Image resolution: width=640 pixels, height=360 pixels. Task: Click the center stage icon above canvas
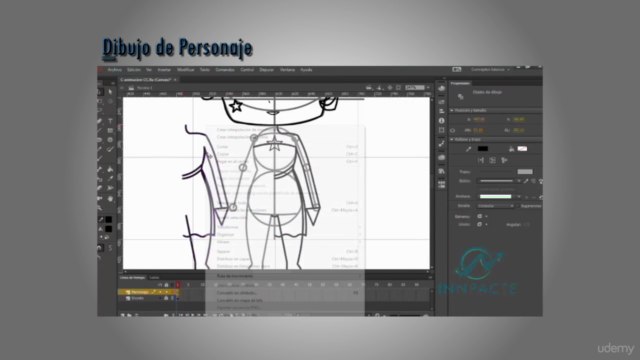(390, 87)
